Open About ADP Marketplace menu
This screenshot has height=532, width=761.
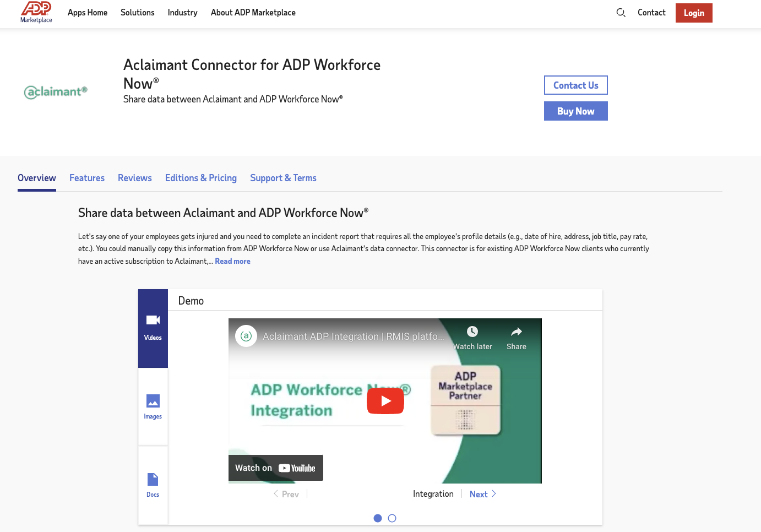[253, 13]
